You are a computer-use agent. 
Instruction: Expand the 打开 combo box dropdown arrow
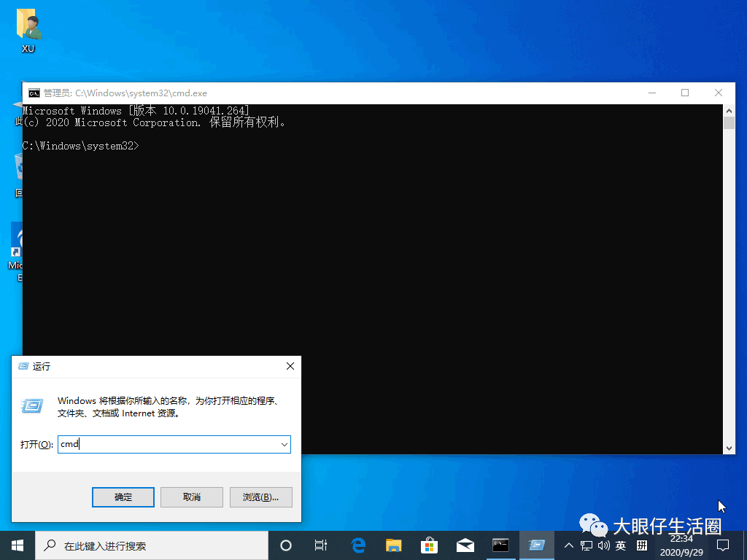pos(285,444)
